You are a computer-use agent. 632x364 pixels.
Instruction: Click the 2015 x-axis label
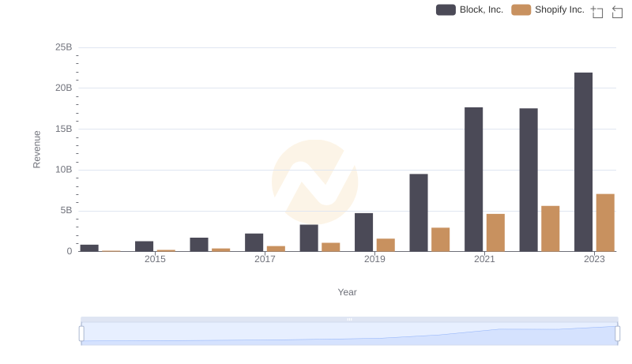click(x=155, y=259)
